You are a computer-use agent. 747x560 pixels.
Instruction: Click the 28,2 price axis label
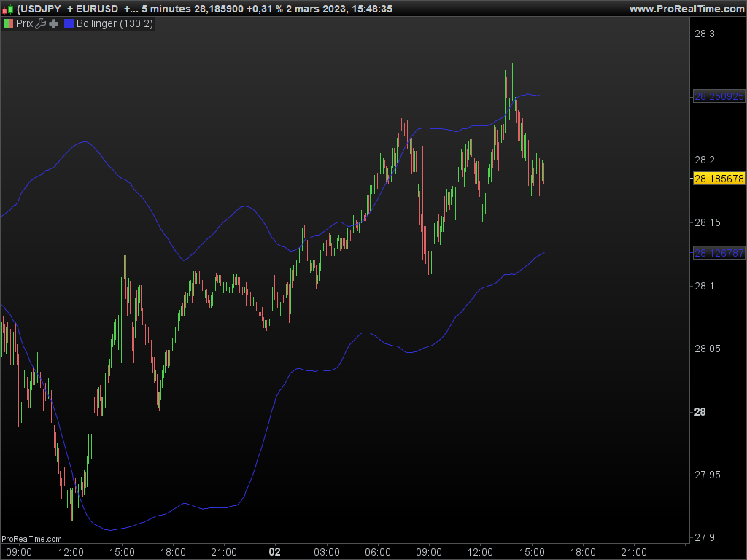point(705,160)
